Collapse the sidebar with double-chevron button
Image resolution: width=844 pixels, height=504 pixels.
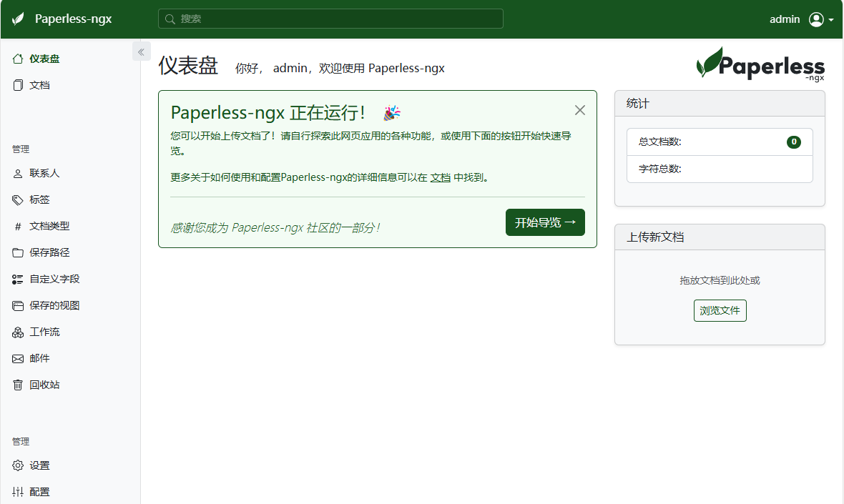tap(141, 51)
